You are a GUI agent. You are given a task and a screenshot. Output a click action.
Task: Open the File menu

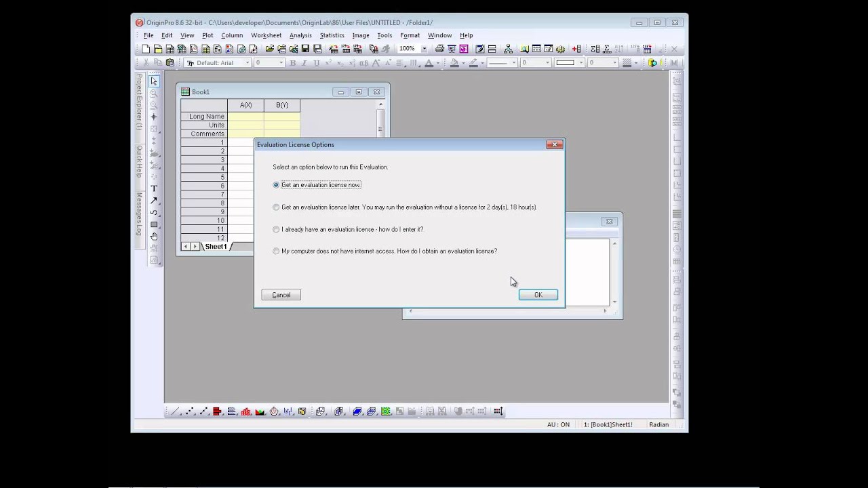[148, 35]
